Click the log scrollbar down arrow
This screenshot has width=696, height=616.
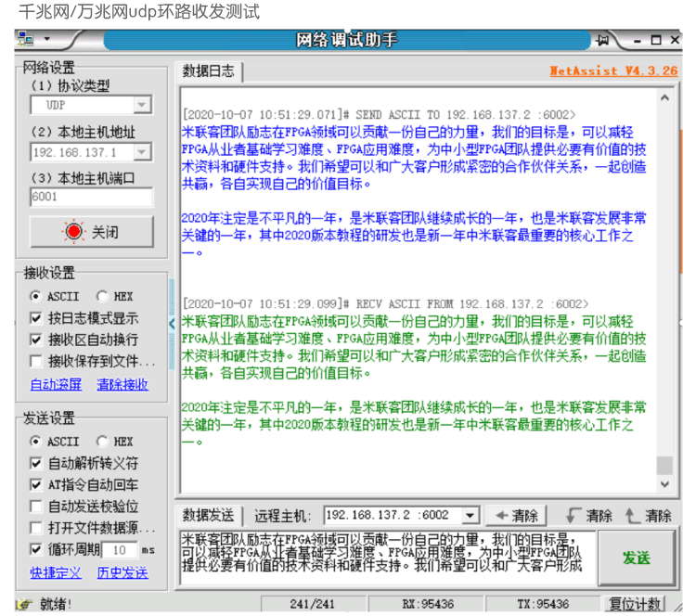[x=664, y=484]
